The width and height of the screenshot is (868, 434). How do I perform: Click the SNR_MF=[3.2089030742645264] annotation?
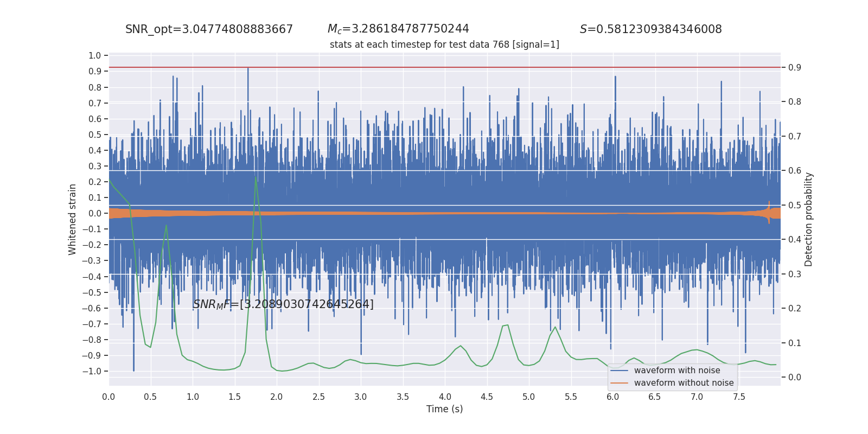point(283,304)
